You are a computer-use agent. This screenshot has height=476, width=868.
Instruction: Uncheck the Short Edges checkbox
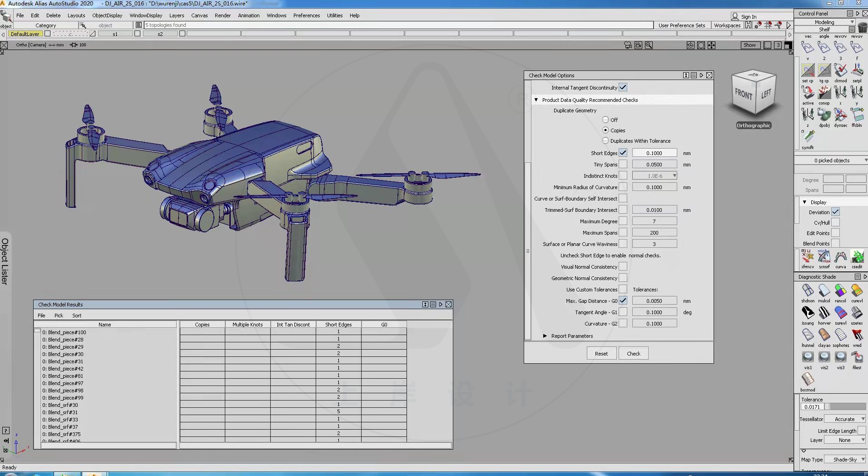(624, 153)
